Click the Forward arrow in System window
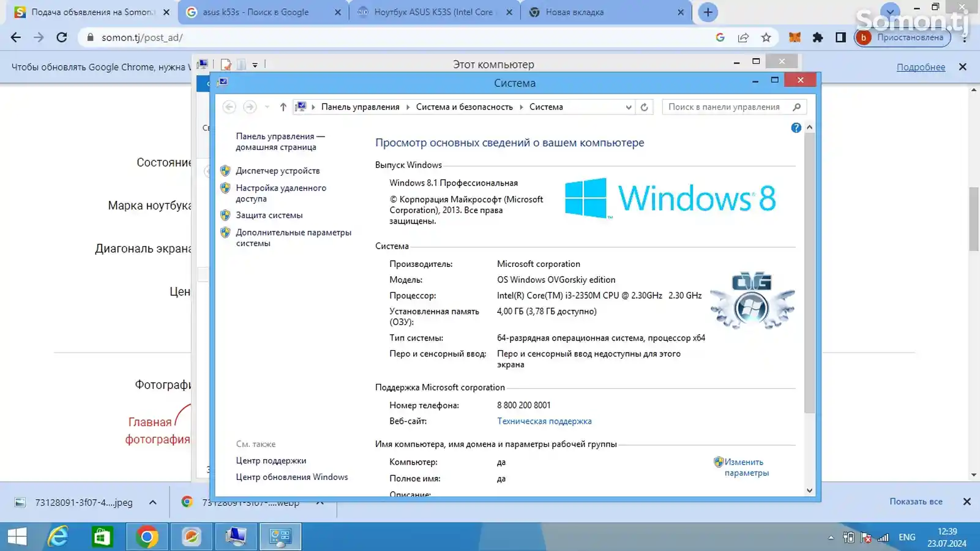This screenshot has width=980, height=551. pyautogui.click(x=249, y=107)
